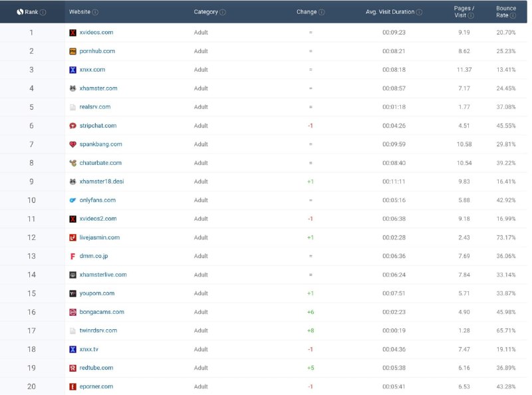
Task: Click the LiveJasmin red favicon
Action: [72, 237]
